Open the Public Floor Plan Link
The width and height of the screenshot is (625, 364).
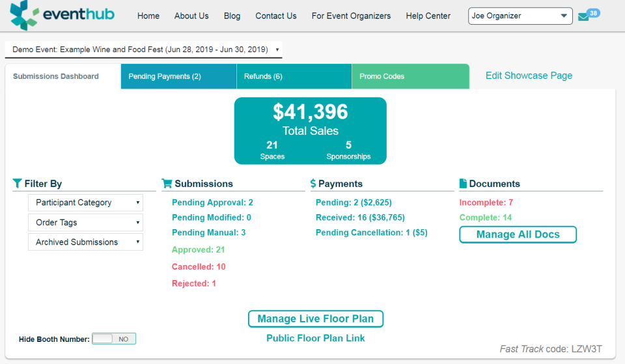point(316,338)
